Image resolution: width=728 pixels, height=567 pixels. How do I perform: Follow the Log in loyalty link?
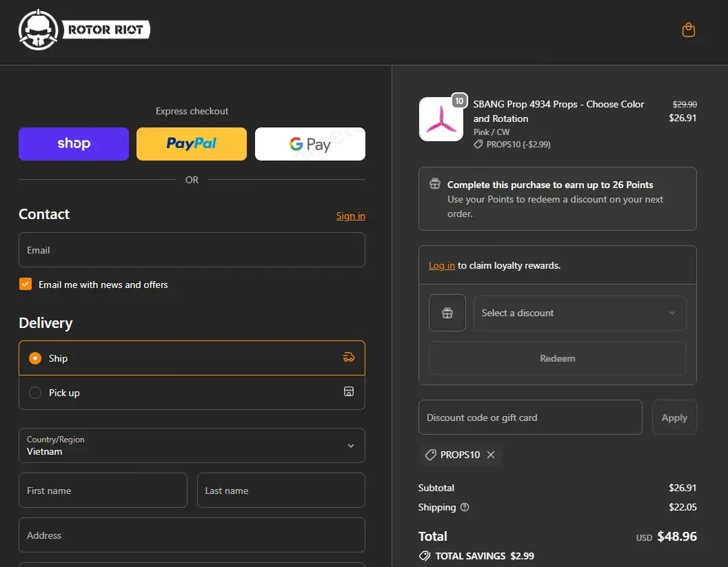coord(441,265)
